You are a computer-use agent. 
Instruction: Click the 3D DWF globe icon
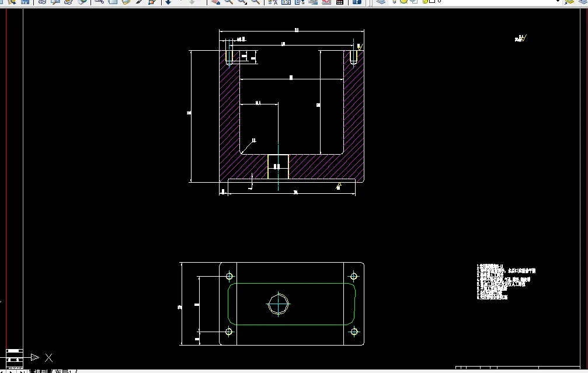[x=82, y=2]
